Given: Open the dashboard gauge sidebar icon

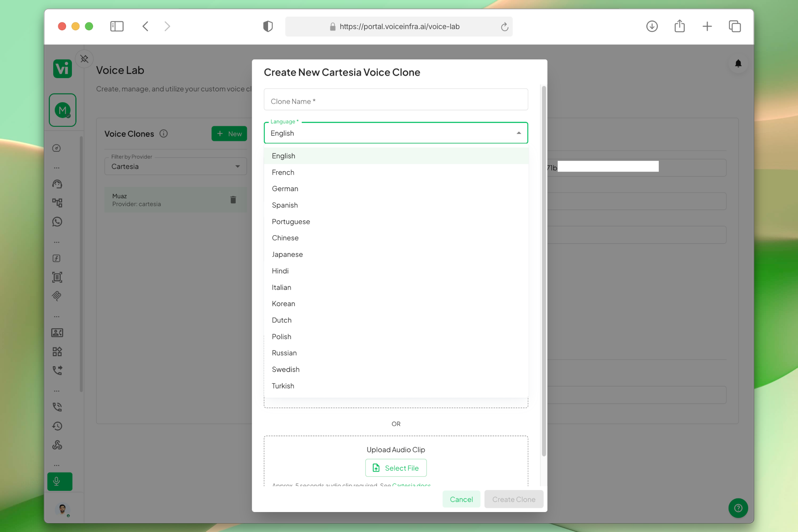Looking at the screenshot, I should click(57, 148).
